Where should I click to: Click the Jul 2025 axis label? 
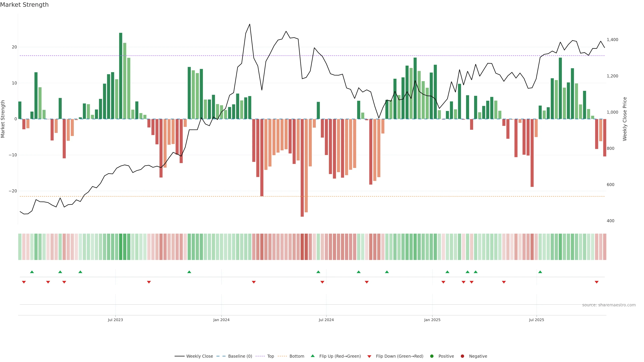coord(536,320)
